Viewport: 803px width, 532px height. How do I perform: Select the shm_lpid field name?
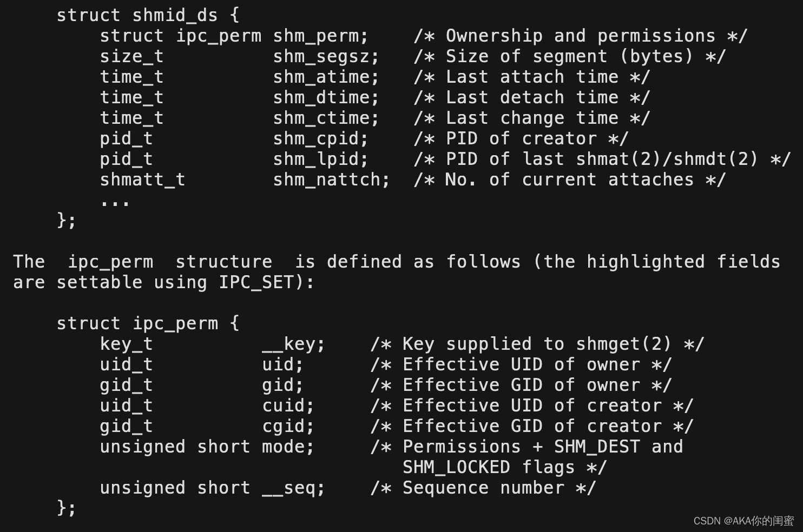coord(320,159)
